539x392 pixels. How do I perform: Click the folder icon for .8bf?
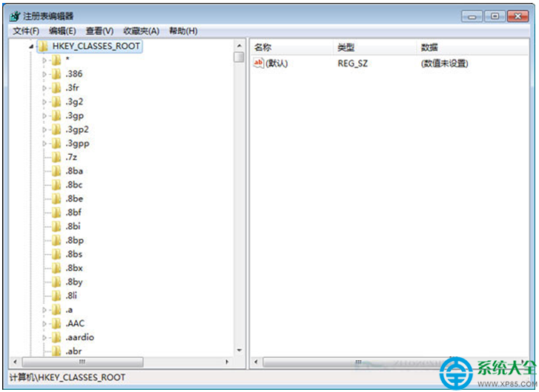point(56,213)
